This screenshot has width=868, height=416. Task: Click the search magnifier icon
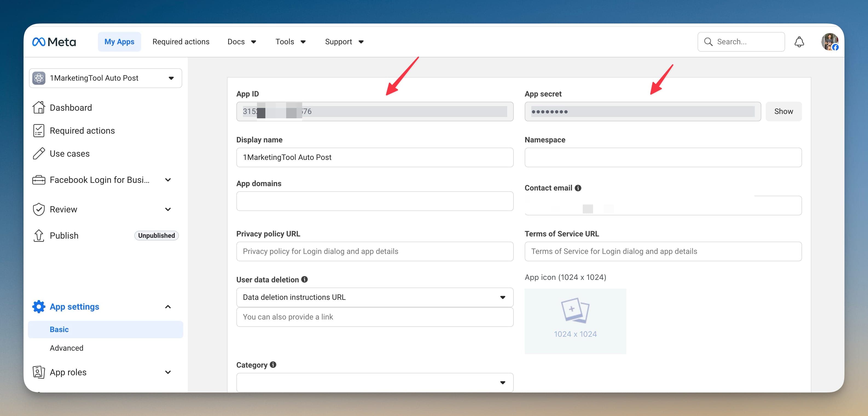(x=708, y=42)
